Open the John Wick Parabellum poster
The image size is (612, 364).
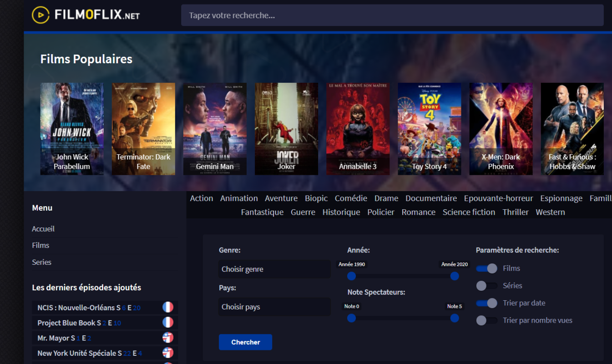[72, 129]
